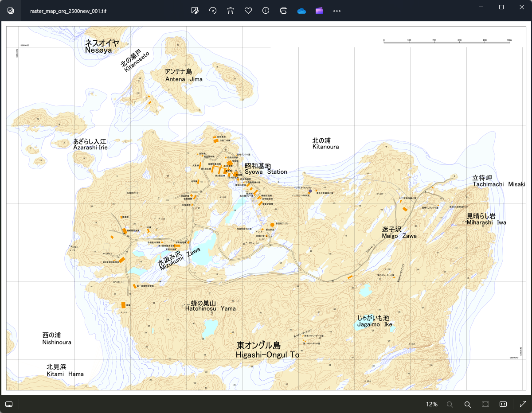Open the image in Clipchamp
The width and height of the screenshot is (532, 413).
[x=319, y=10]
